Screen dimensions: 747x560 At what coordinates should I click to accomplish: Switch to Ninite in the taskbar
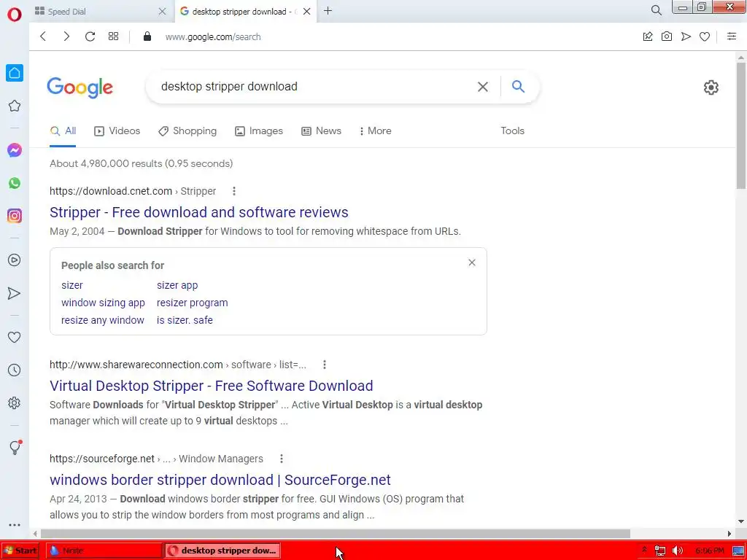(x=104, y=551)
